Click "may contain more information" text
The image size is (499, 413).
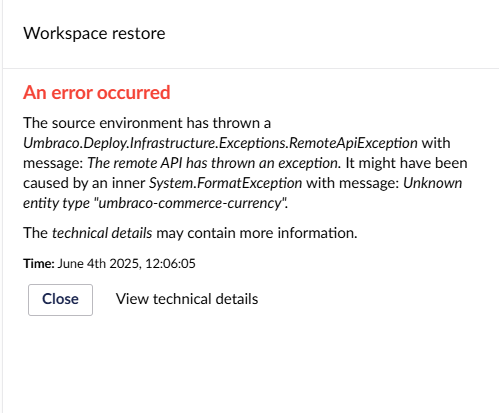tap(257, 233)
